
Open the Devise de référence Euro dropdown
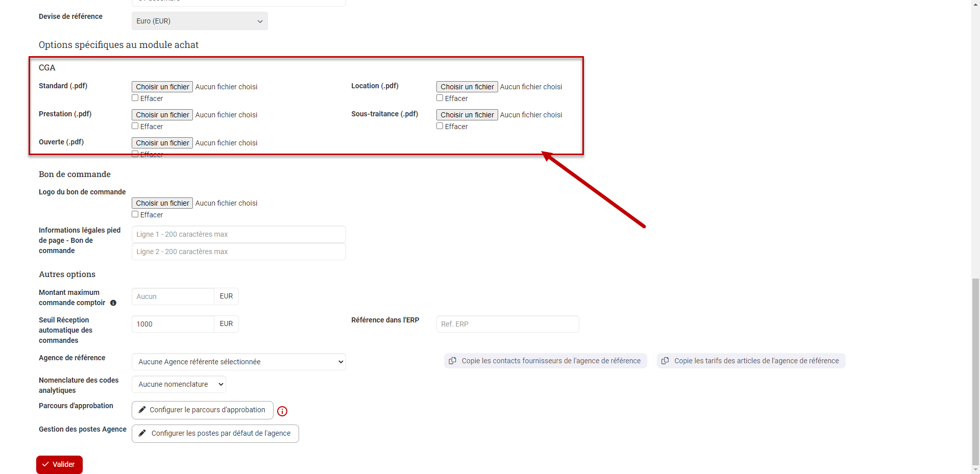(200, 21)
